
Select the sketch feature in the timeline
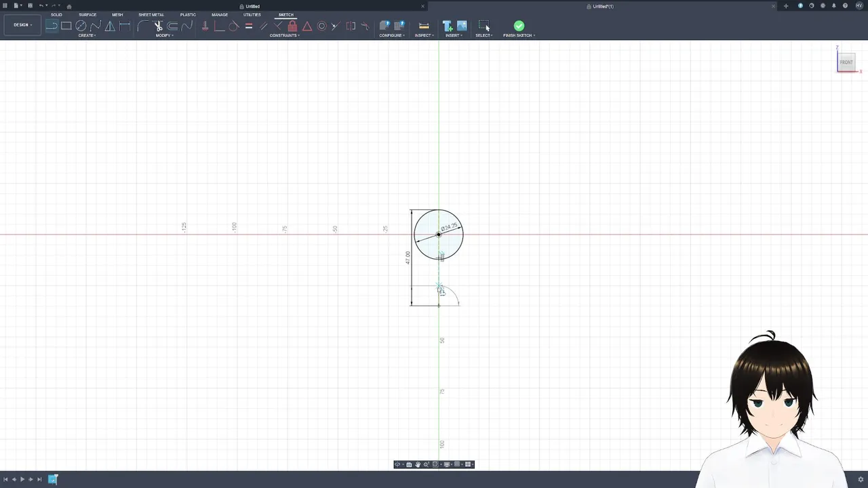click(x=53, y=479)
